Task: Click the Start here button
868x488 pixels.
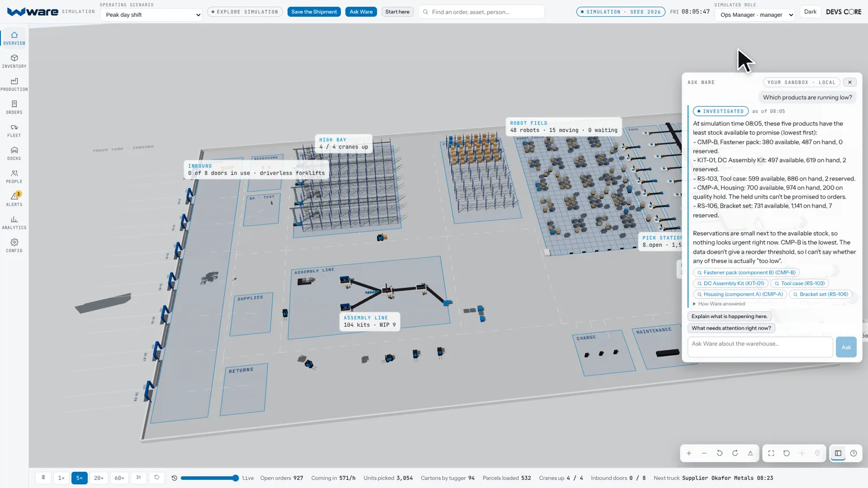Action: pyautogui.click(x=397, y=12)
